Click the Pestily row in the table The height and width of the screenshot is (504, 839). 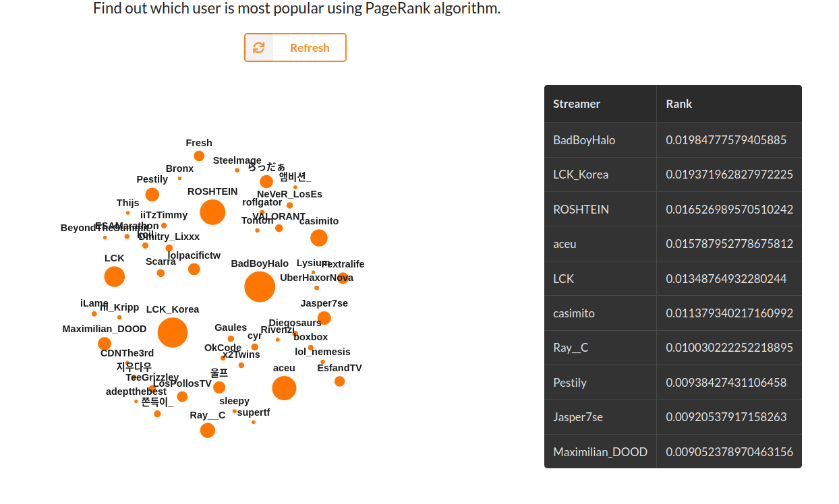(x=570, y=382)
